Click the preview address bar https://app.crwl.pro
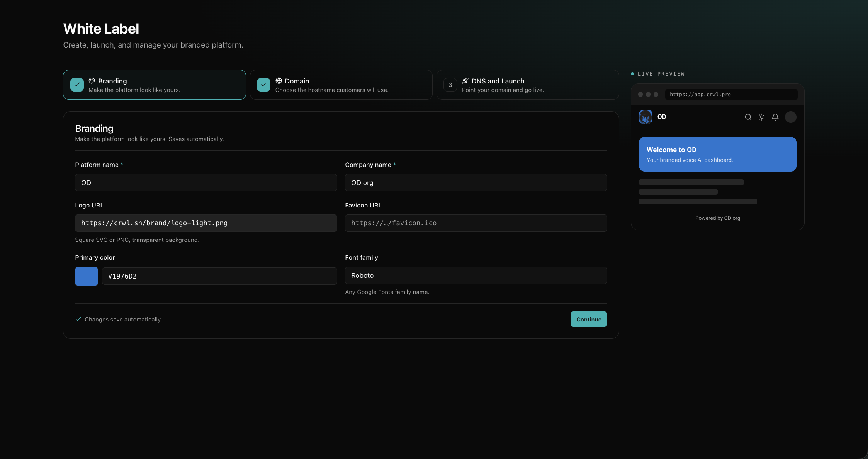868x459 pixels. pyautogui.click(x=731, y=94)
